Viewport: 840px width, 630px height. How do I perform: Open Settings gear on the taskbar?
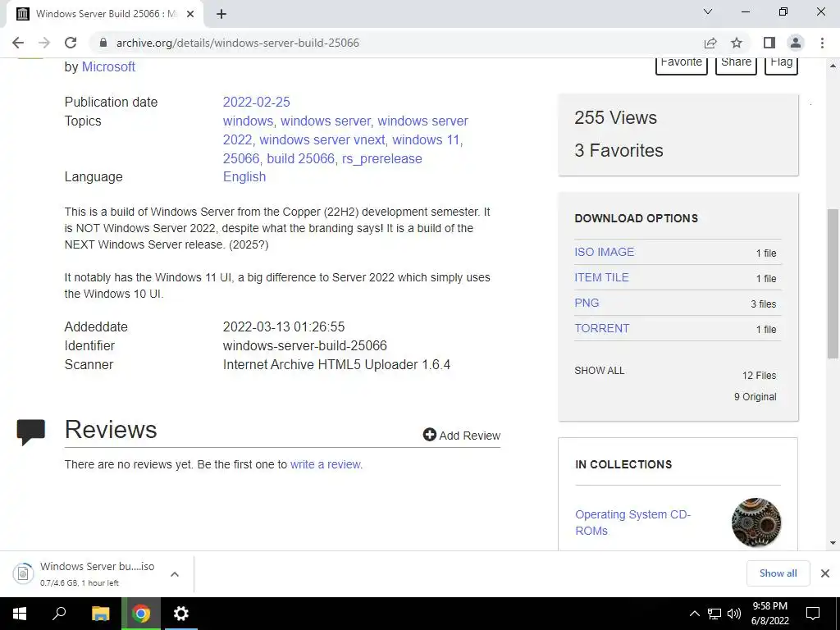point(181,614)
